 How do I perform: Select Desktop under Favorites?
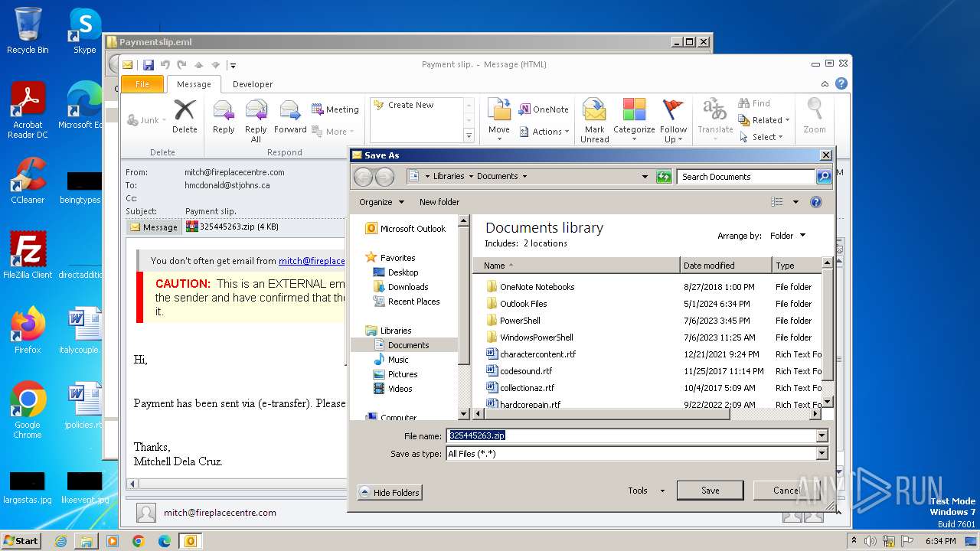click(395, 272)
